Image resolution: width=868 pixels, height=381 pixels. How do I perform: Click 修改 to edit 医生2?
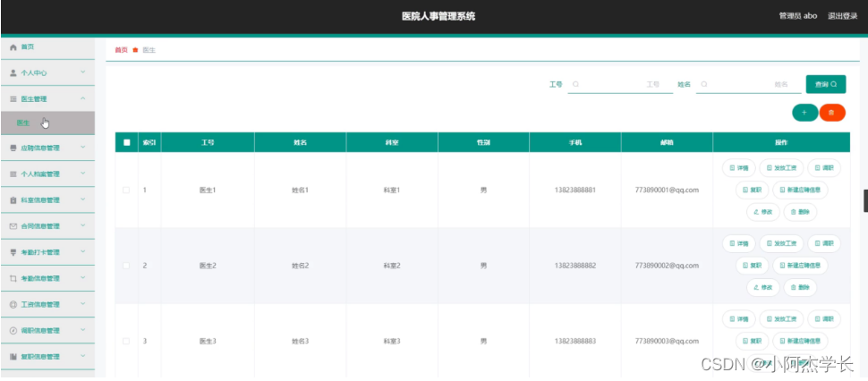coord(762,288)
